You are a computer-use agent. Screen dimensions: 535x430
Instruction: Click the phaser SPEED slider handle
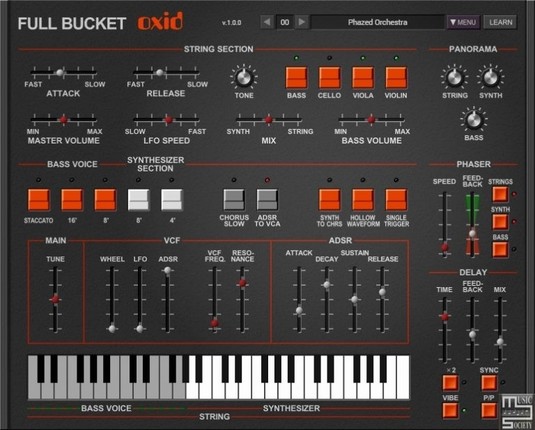(x=445, y=247)
